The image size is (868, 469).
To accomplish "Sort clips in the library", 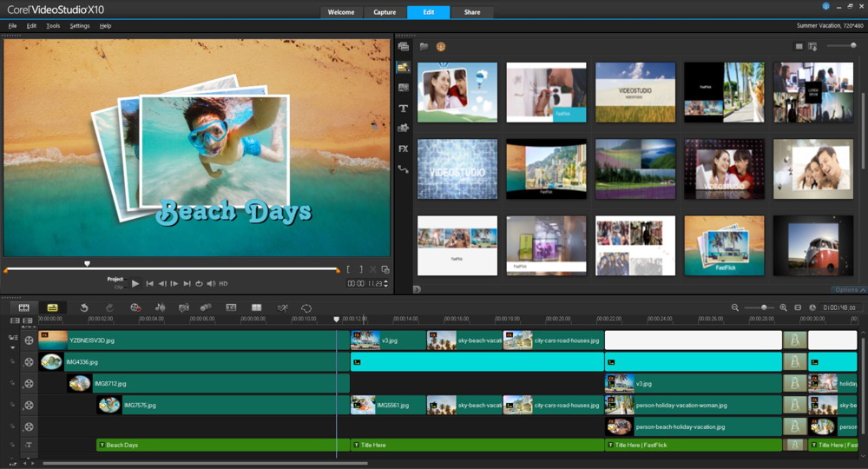I will 812,47.
